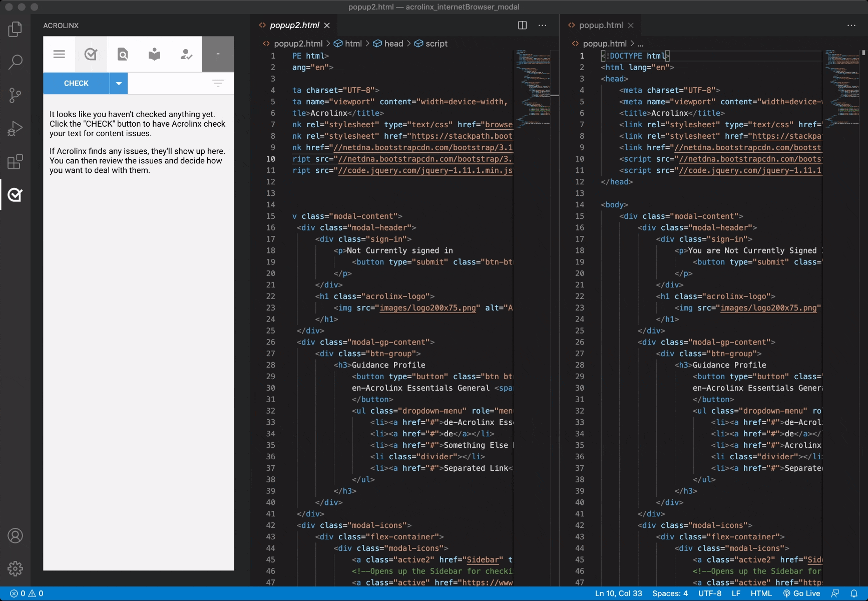Click script breadcrumb in left editor

pos(437,44)
